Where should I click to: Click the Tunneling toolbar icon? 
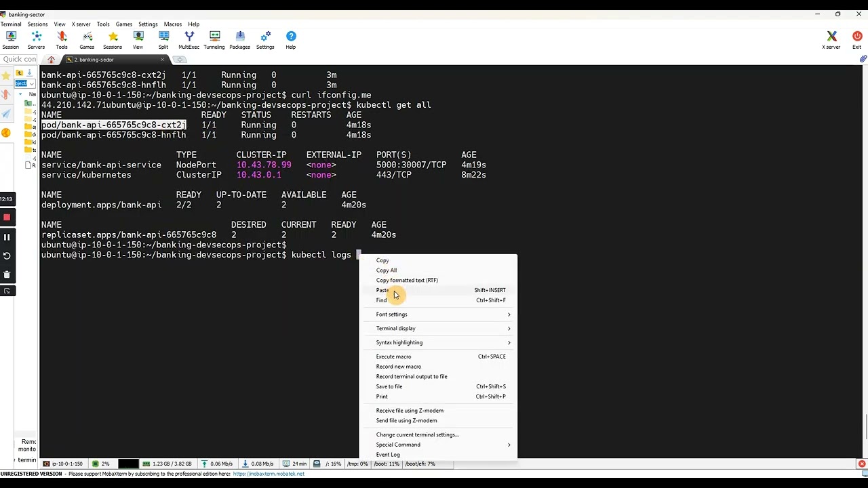point(214,40)
